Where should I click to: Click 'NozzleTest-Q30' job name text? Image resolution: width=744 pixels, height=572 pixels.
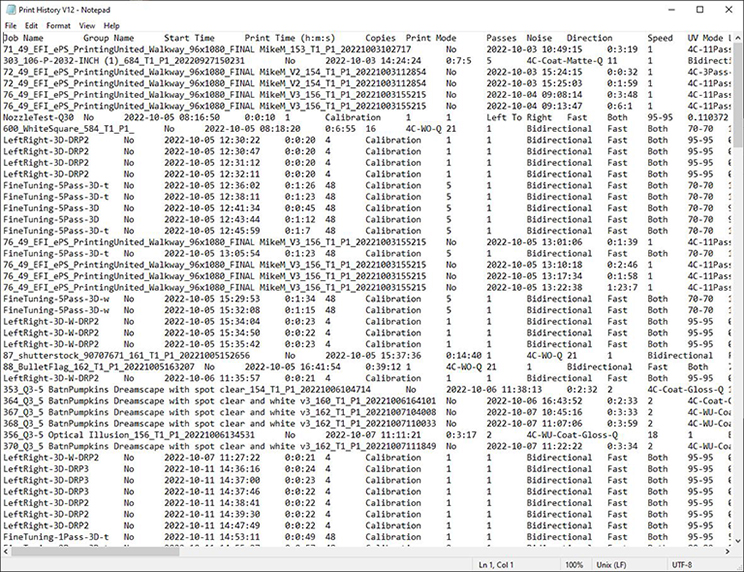click(x=38, y=117)
